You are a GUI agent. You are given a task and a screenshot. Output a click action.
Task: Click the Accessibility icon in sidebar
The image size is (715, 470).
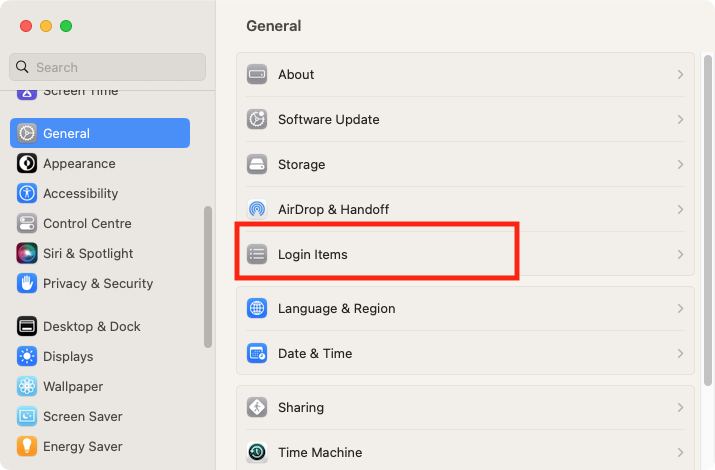coord(27,193)
